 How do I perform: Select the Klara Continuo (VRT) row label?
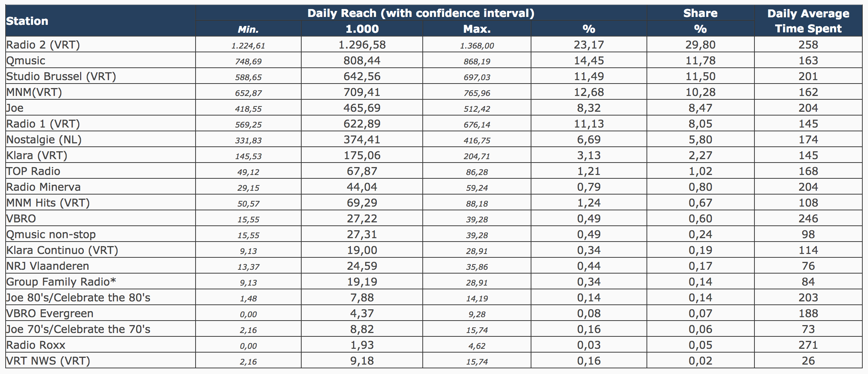pos(62,250)
